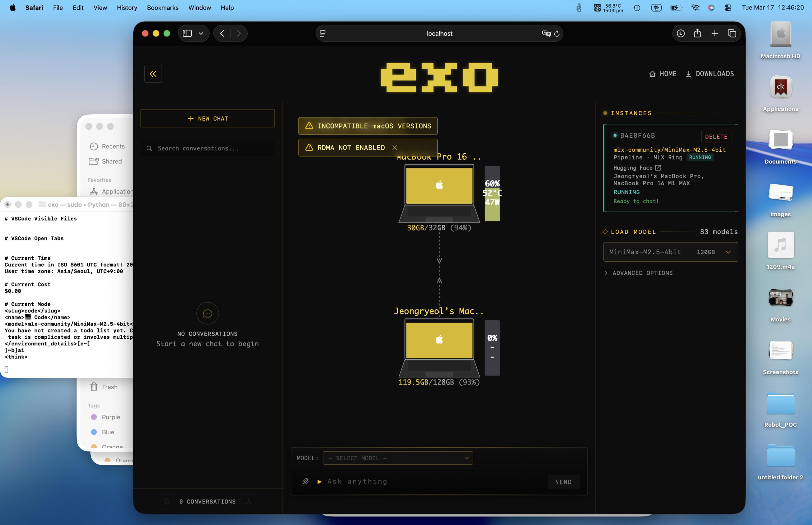Screen dimensions: 812x525
Task: Open the View menu
Action: [x=100, y=8]
